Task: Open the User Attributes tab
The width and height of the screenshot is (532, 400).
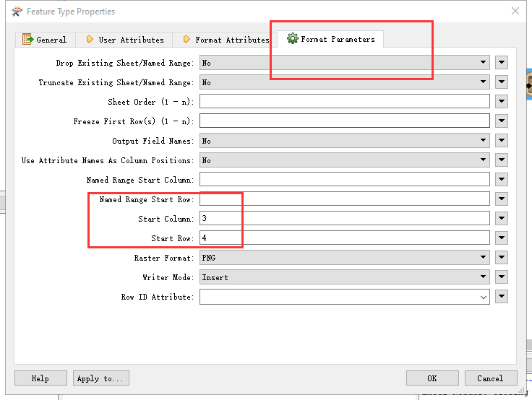Action: [124, 40]
